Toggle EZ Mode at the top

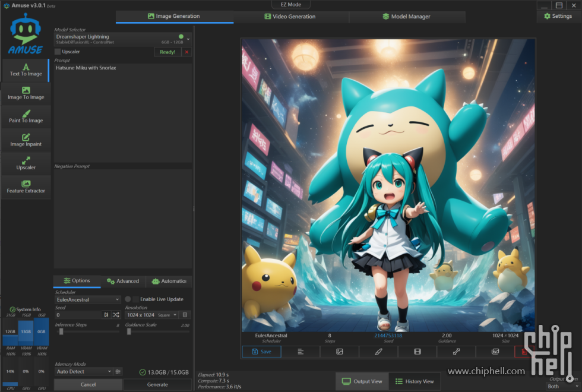tap(291, 5)
